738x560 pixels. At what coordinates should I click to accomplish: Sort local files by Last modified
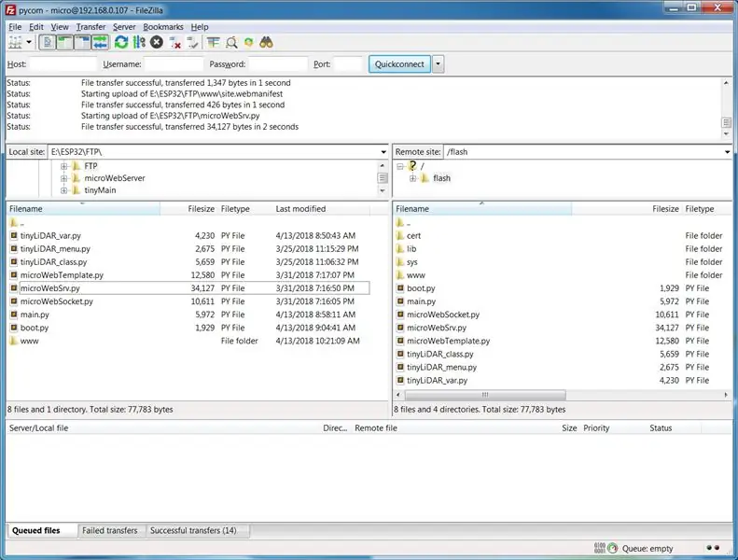(x=322, y=209)
